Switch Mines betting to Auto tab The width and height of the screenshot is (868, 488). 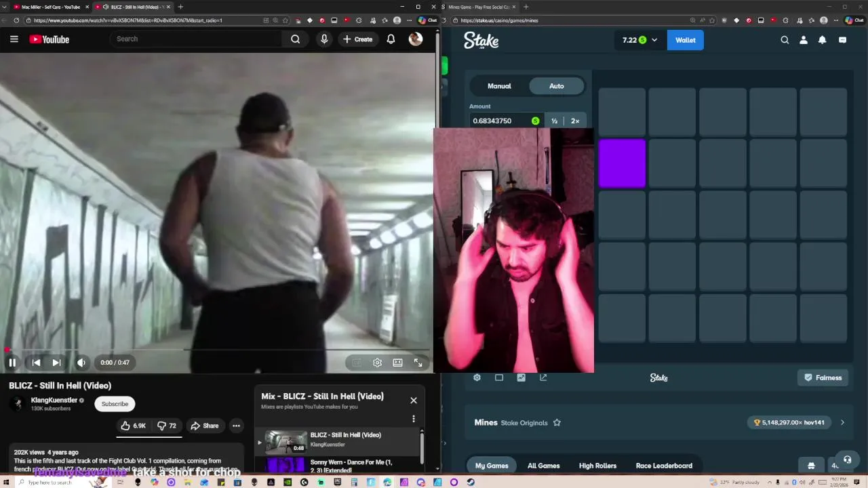tap(557, 86)
